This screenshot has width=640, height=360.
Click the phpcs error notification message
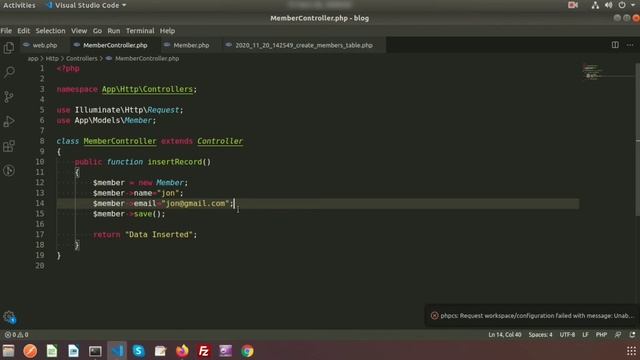[536, 316]
